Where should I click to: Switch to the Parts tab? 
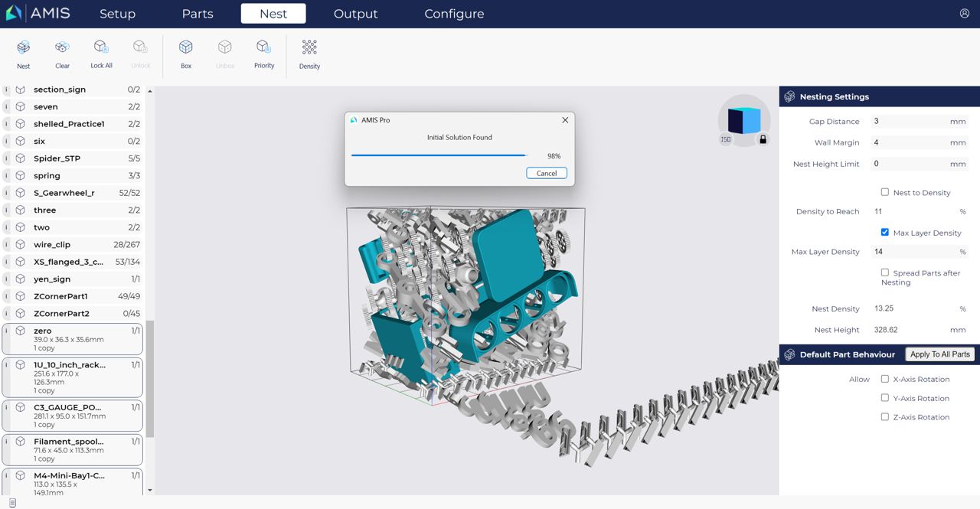pyautogui.click(x=198, y=14)
